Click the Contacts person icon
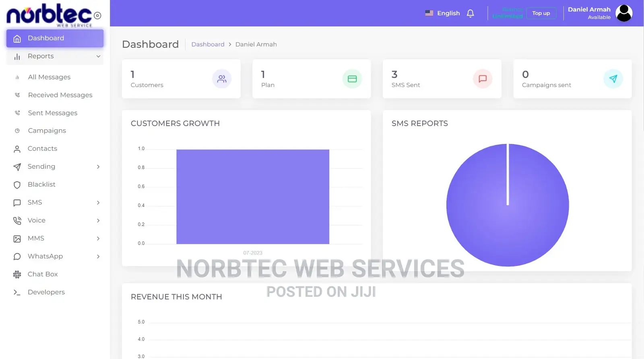The image size is (644, 359). 17,149
